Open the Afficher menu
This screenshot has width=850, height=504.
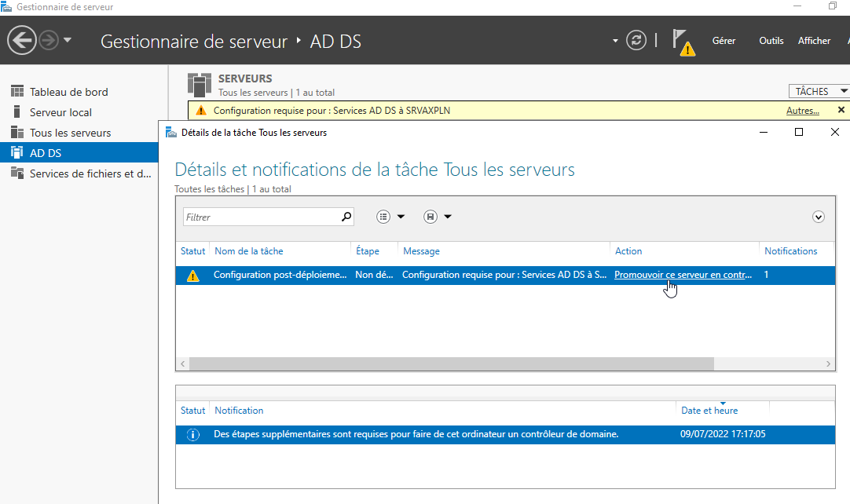click(x=814, y=41)
